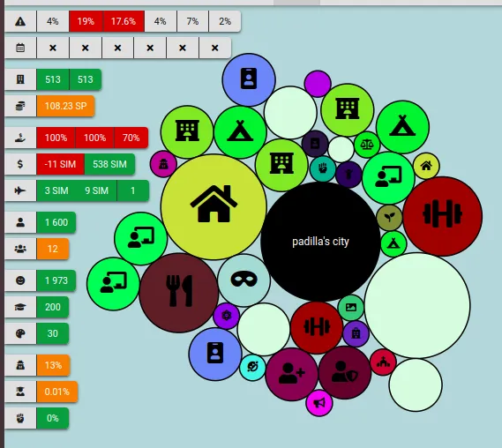
Task: Select the person with shield bubble
Action: tap(345, 372)
